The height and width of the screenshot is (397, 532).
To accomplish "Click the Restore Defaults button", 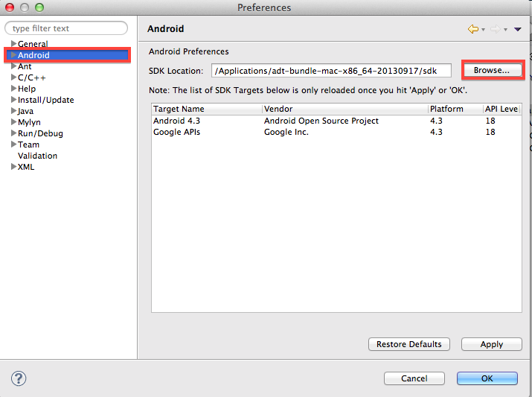I will pyautogui.click(x=408, y=344).
